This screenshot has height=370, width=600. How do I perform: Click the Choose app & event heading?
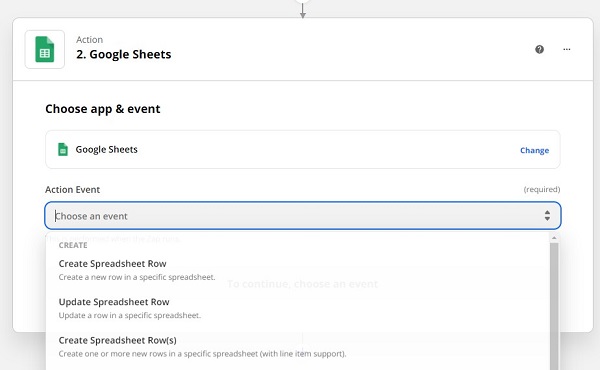(103, 109)
